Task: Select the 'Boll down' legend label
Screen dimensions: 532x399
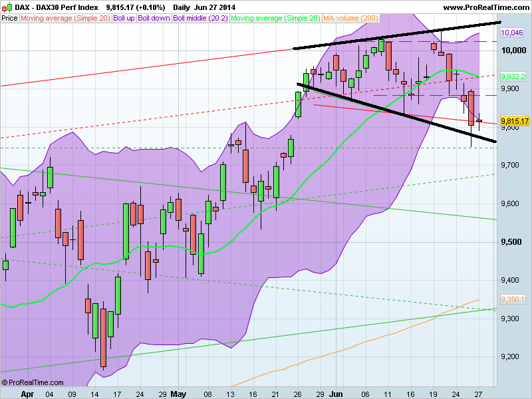Action: click(154, 19)
